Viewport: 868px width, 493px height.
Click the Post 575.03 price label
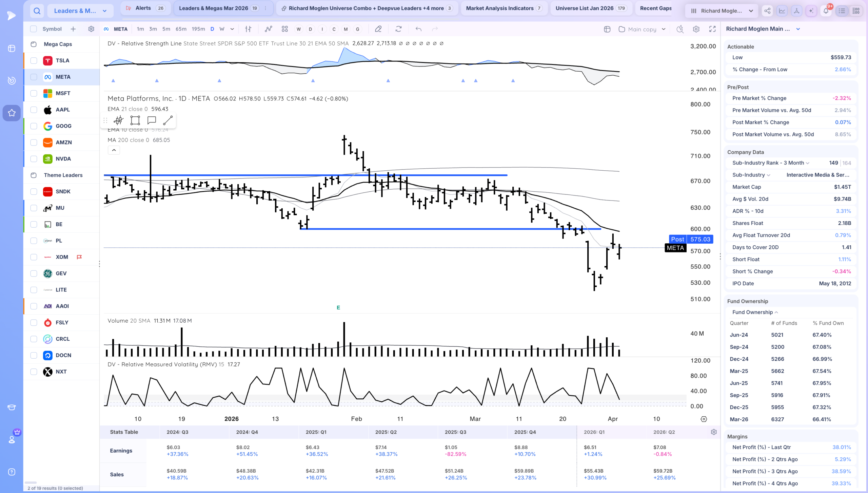click(x=691, y=239)
